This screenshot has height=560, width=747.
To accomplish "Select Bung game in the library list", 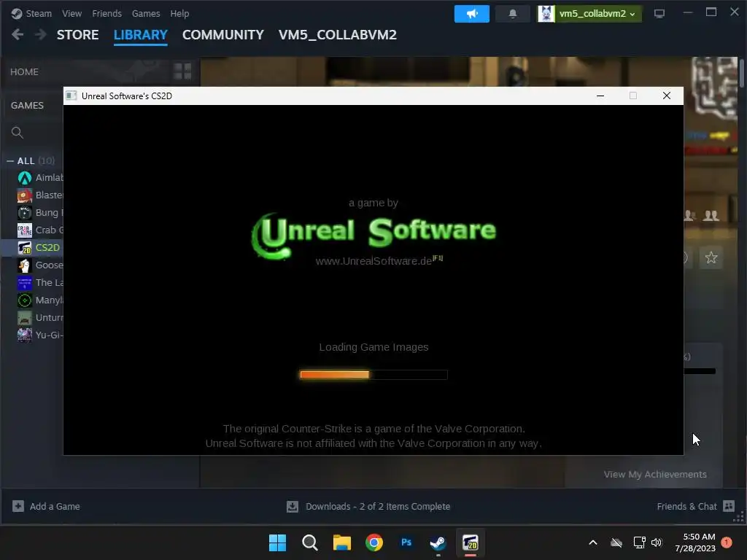I will pyautogui.click(x=40, y=213).
